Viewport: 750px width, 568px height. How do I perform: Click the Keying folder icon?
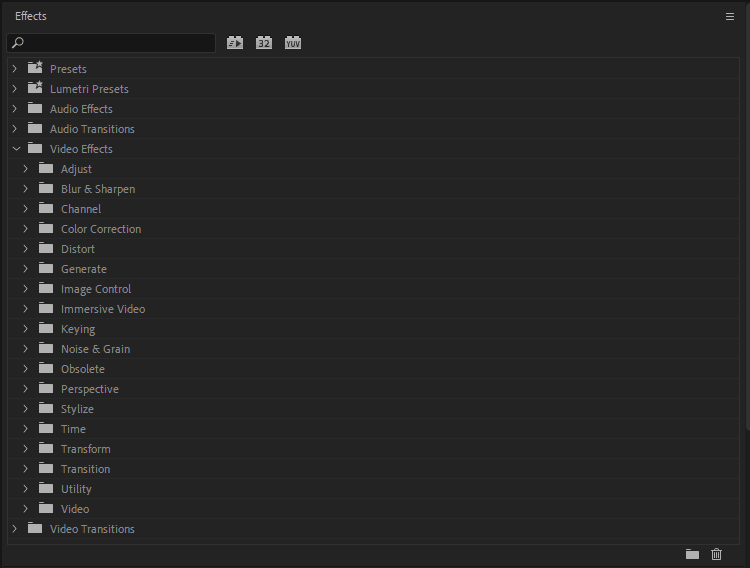[x=46, y=328]
